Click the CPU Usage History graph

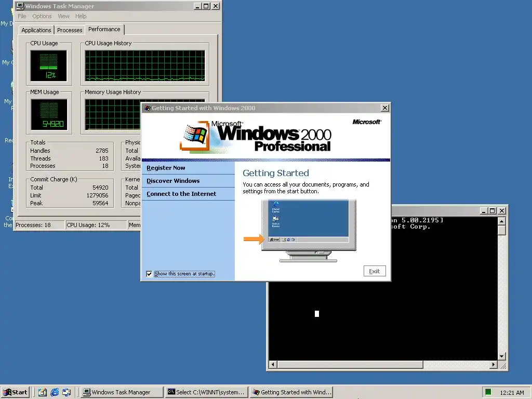click(x=145, y=66)
